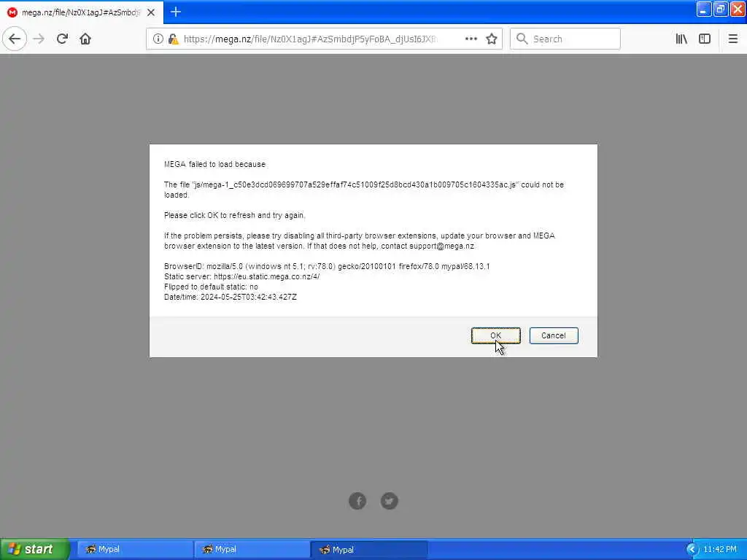Click the 11:42 PM clock

point(720,550)
